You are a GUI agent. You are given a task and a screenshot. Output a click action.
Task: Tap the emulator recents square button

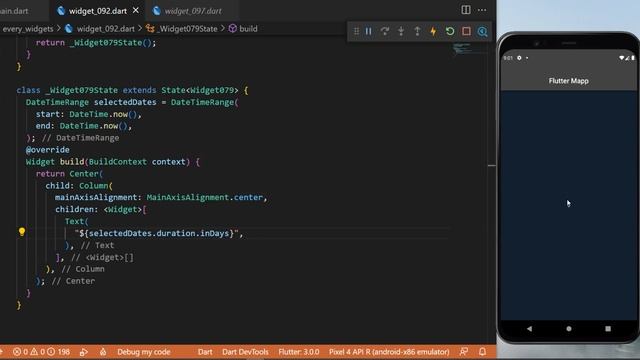[608, 328]
